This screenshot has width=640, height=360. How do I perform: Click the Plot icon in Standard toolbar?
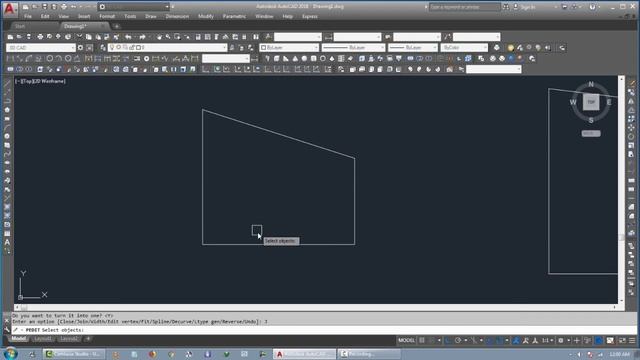coord(40,37)
